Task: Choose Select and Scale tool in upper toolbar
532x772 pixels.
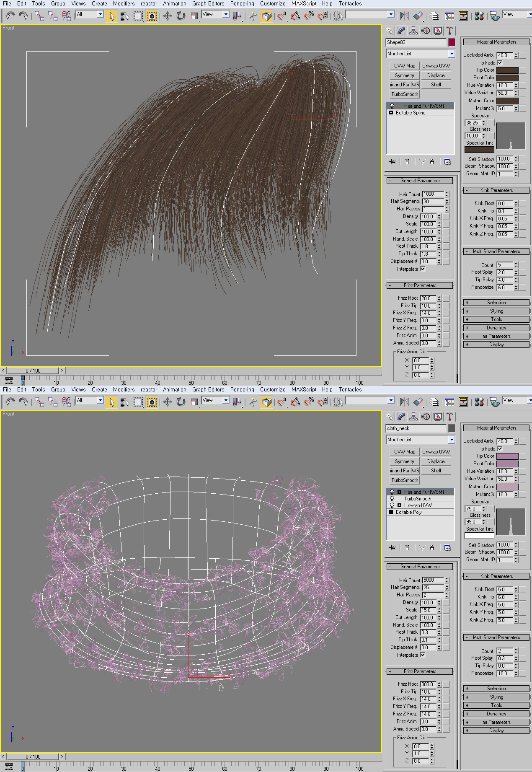Action: coord(194,16)
